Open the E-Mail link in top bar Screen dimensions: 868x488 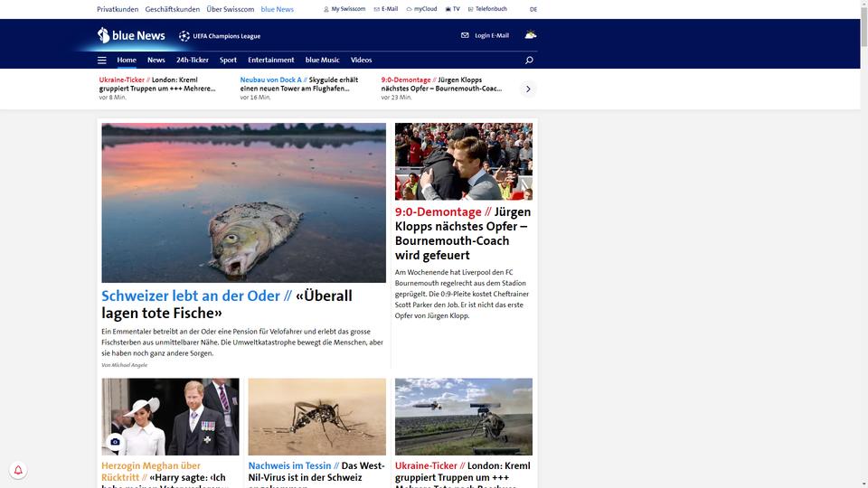point(386,9)
